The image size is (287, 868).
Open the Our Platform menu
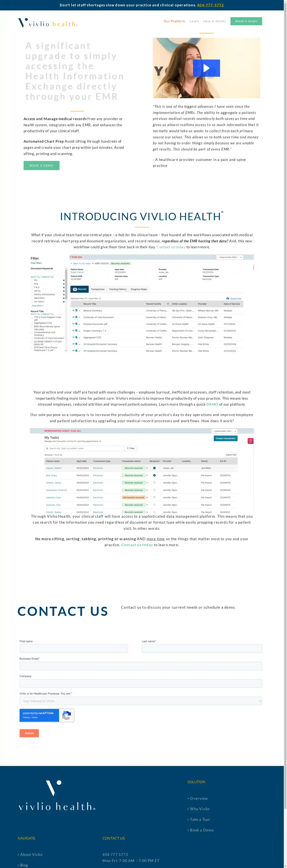(174, 21)
